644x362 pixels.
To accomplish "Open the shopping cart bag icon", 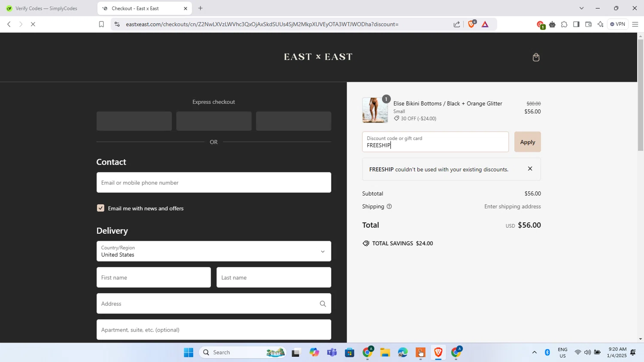I will point(536,57).
